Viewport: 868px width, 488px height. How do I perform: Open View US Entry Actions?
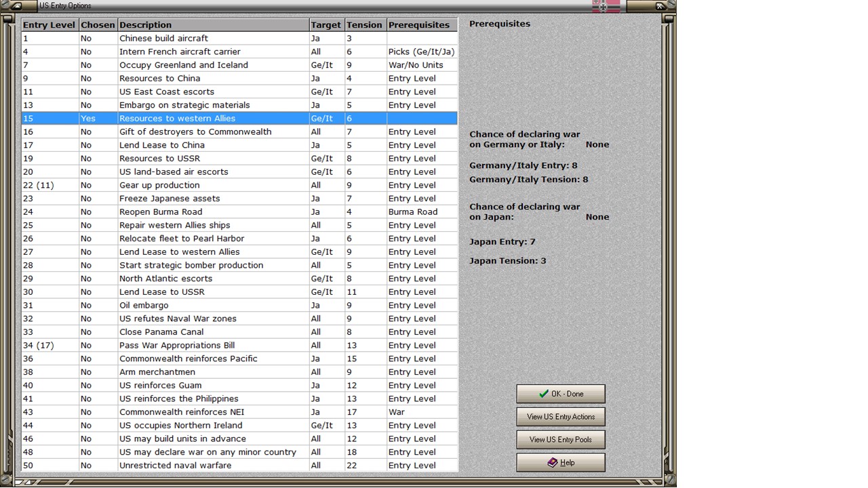pos(561,417)
